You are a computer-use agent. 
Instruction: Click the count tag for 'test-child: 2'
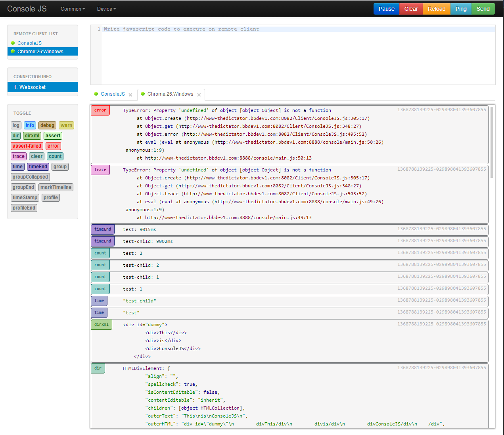[x=100, y=265]
